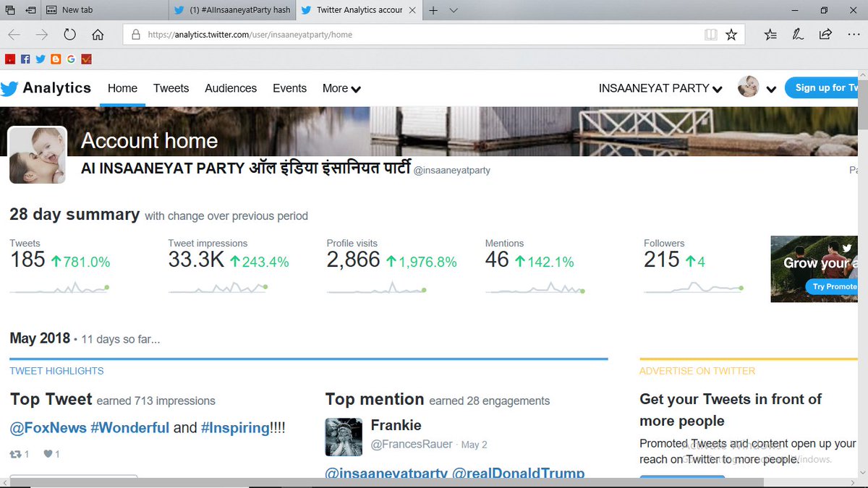Screen dimensions: 868x488
Task: Click the profile avatar in navbar
Action: click(x=748, y=87)
